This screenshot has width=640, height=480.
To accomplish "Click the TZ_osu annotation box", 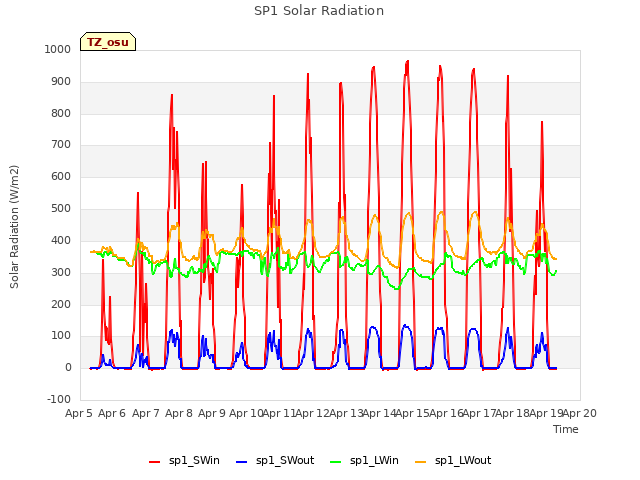I will click(108, 42).
